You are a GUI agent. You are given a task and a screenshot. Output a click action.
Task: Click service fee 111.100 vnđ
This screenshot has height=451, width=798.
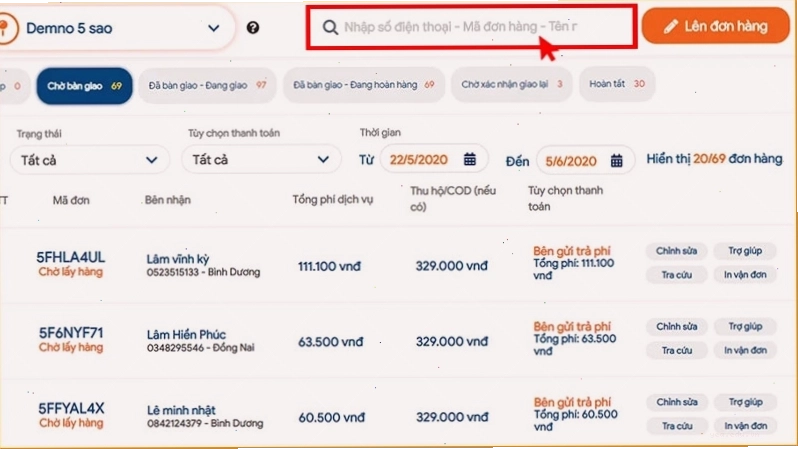click(329, 266)
